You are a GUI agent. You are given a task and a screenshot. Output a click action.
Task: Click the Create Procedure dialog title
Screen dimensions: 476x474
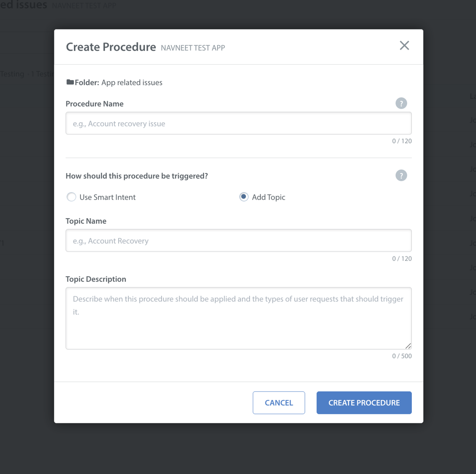pyautogui.click(x=111, y=47)
